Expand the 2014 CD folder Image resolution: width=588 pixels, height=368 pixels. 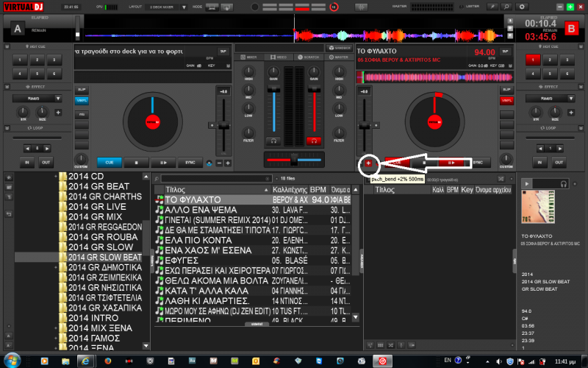point(56,176)
